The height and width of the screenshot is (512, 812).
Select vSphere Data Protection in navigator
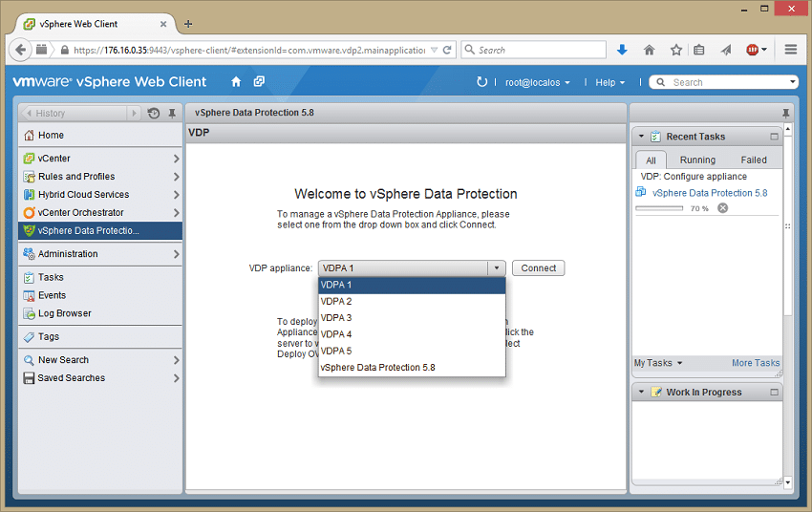tap(100, 231)
